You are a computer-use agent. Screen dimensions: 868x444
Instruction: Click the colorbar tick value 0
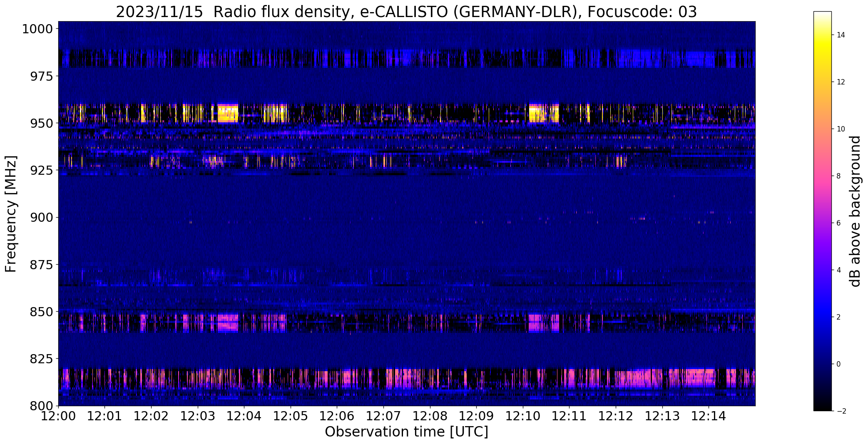(839, 364)
